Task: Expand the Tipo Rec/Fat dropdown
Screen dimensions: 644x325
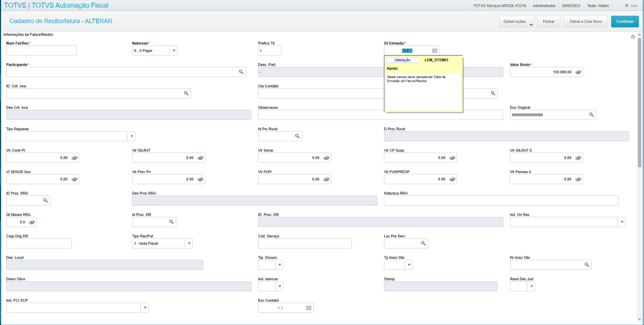Action: pyautogui.click(x=189, y=244)
